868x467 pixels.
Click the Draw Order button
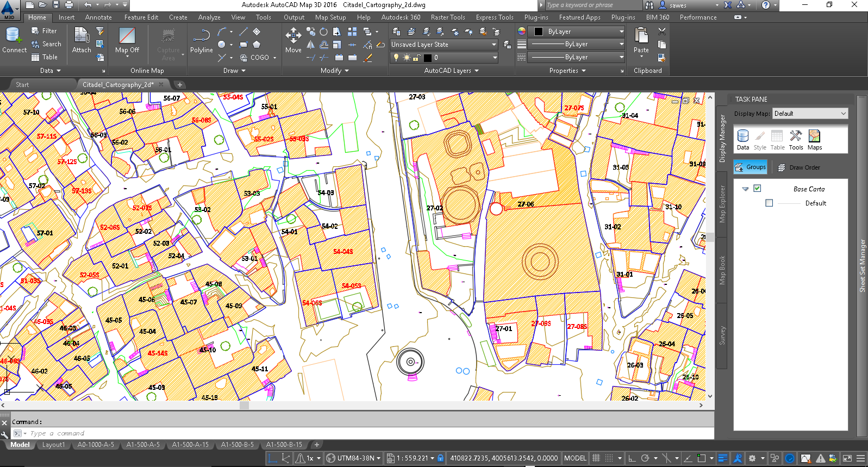point(798,167)
